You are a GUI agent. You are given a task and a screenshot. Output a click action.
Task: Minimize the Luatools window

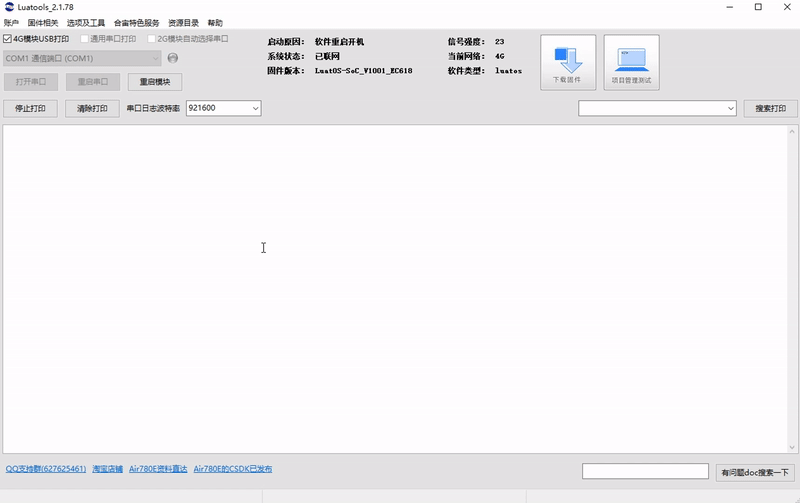[x=730, y=7]
